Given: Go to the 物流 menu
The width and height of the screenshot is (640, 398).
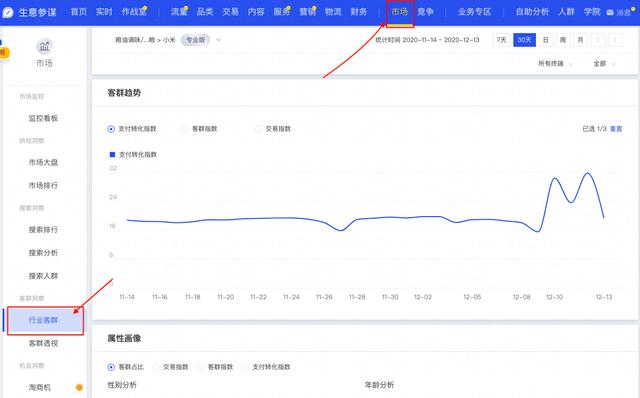Looking at the screenshot, I should click(x=333, y=12).
